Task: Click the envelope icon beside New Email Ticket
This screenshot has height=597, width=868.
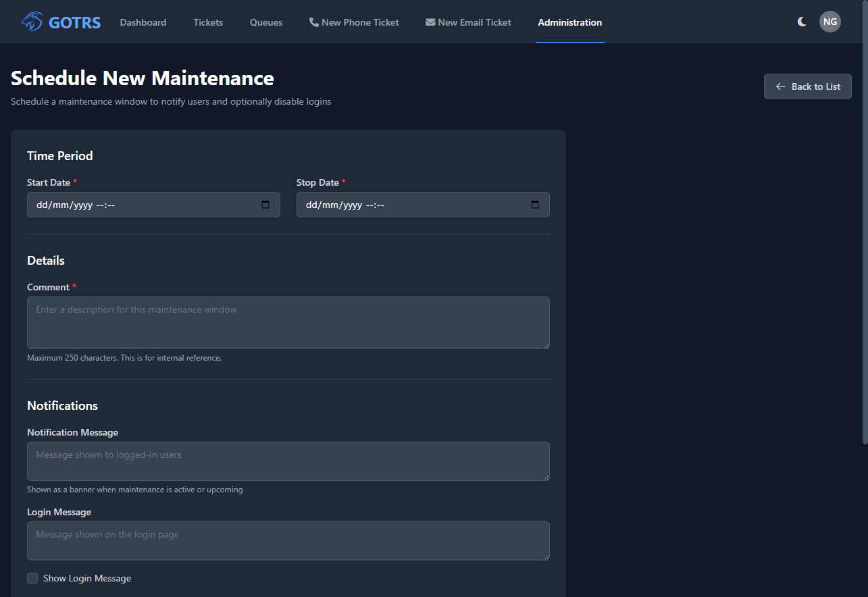Action: coord(430,21)
